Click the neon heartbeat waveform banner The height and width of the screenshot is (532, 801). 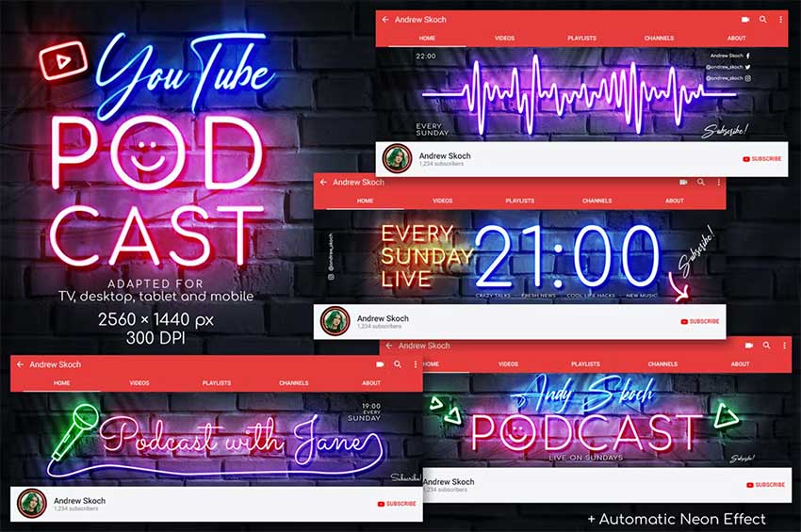(x=580, y=94)
